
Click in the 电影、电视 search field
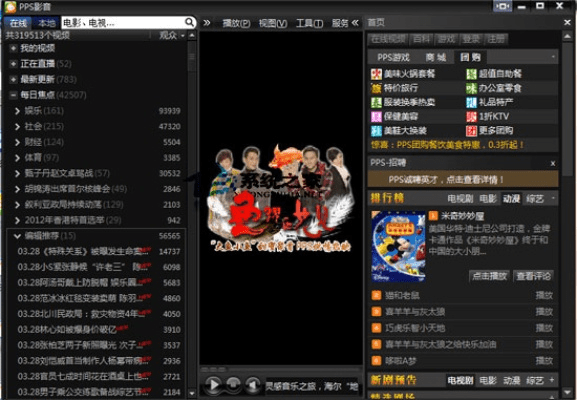point(123,23)
